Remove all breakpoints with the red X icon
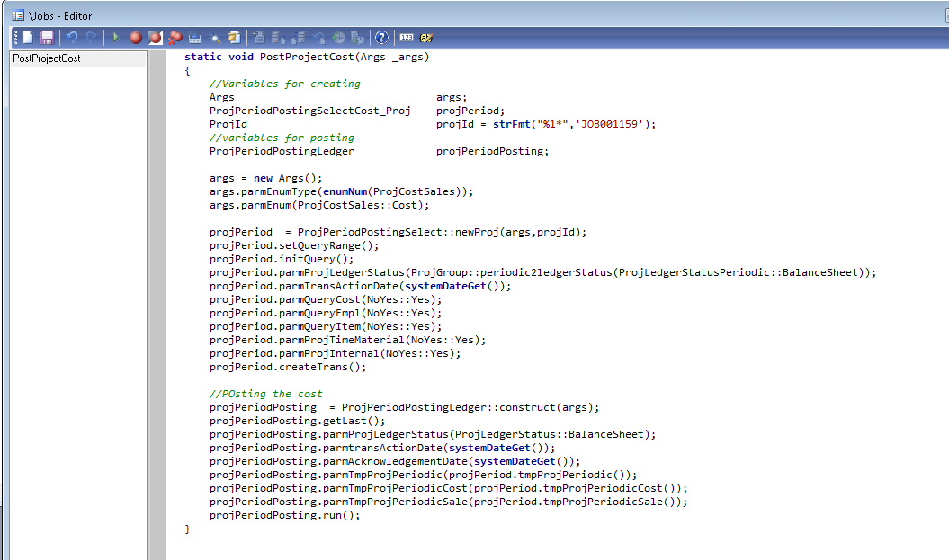Image resolution: width=949 pixels, height=560 pixels. tap(175, 38)
